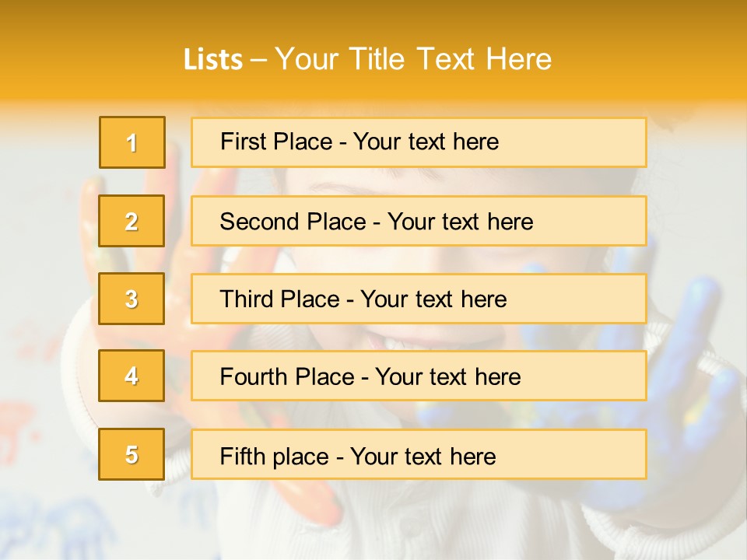The height and width of the screenshot is (560, 747).
Task: Click the bold word "Lists" in title
Action: 213,60
